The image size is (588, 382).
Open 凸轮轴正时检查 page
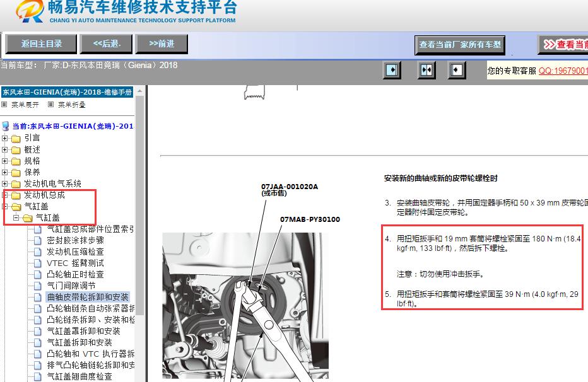[75, 274]
